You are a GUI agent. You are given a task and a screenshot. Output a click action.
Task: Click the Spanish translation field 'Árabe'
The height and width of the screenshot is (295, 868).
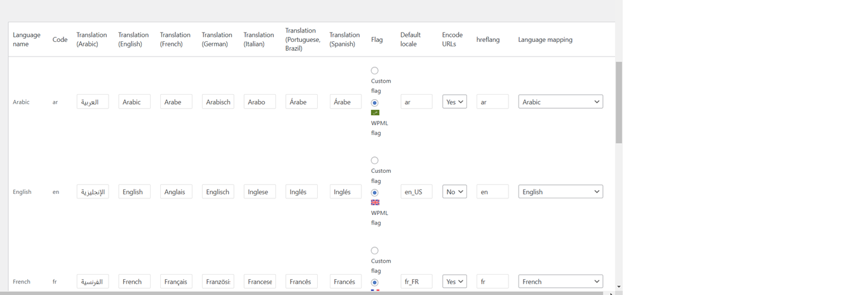346,102
